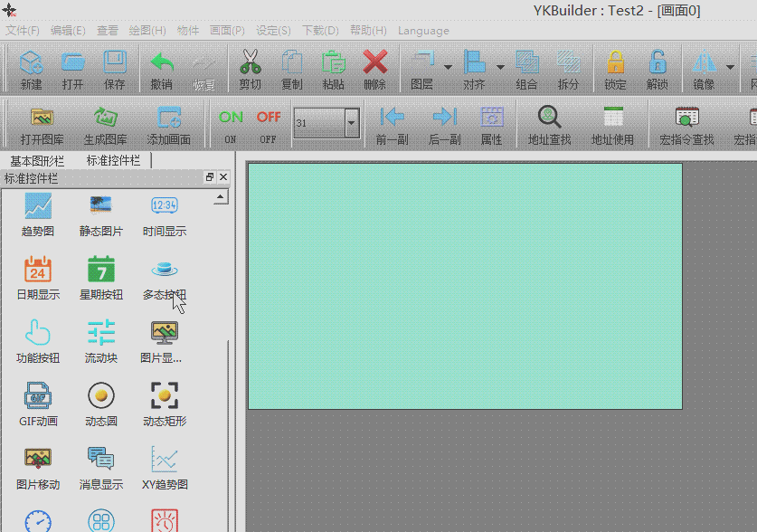Click the 保存 save button
757x532 pixels.
coord(115,69)
